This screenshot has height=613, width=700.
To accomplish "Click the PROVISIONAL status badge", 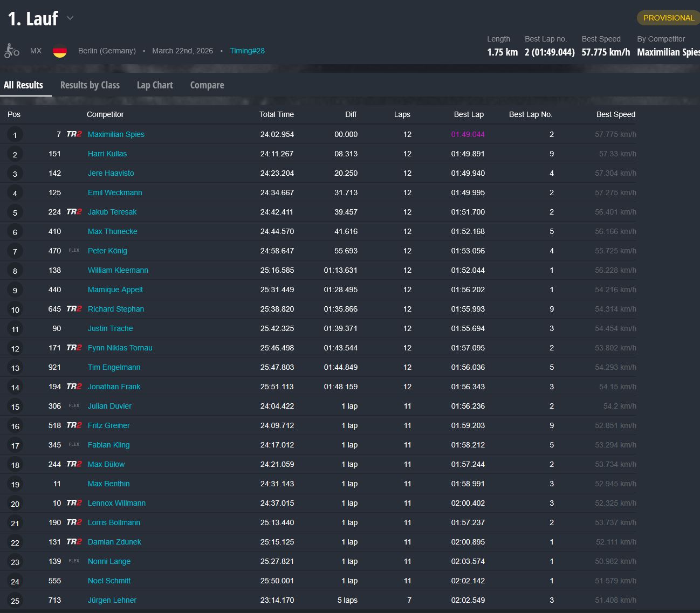I will point(668,18).
